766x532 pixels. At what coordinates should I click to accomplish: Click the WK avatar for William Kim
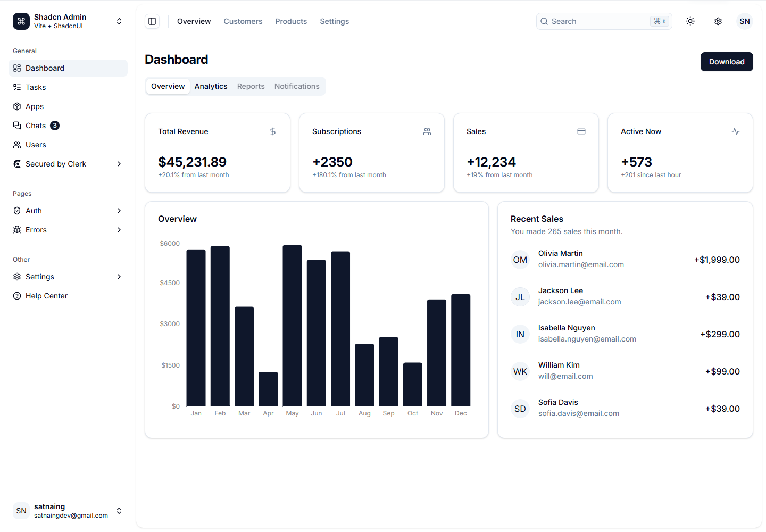coord(520,371)
